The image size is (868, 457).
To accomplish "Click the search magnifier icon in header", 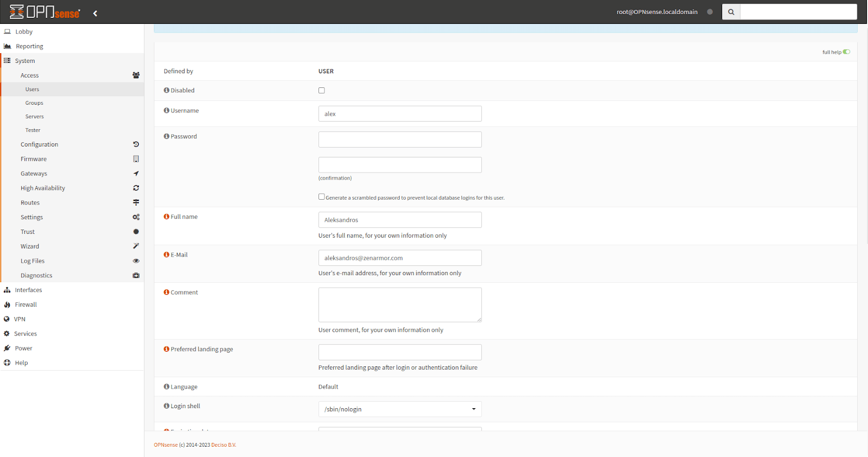I will click(x=731, y=12).
